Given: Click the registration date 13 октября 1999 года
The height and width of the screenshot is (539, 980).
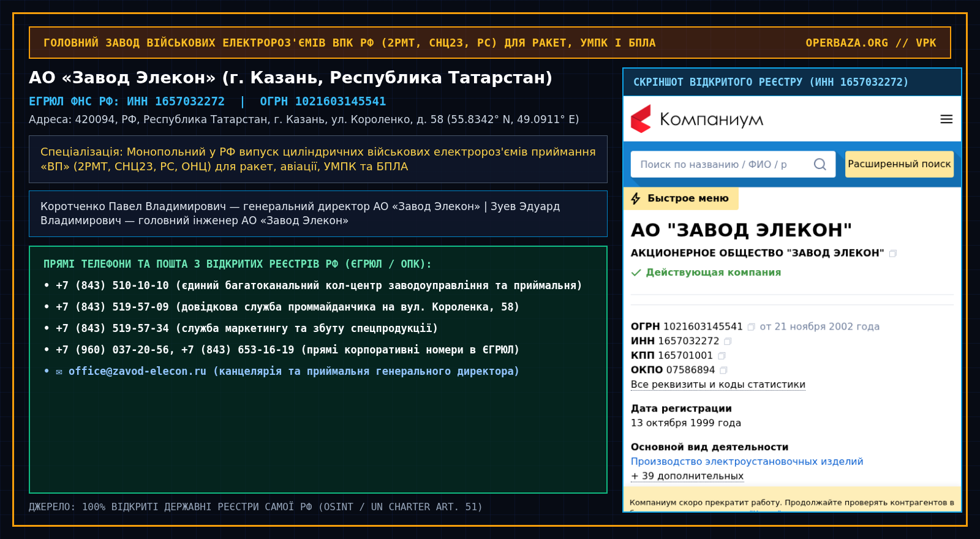Looking at the screenshot, I should coord(686,423).
